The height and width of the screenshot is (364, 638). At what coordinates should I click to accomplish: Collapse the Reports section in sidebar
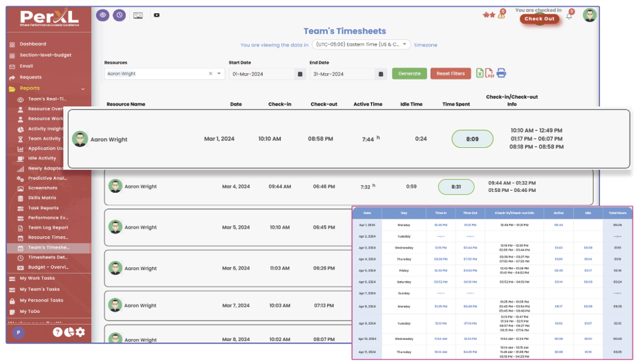pos(83,88)
